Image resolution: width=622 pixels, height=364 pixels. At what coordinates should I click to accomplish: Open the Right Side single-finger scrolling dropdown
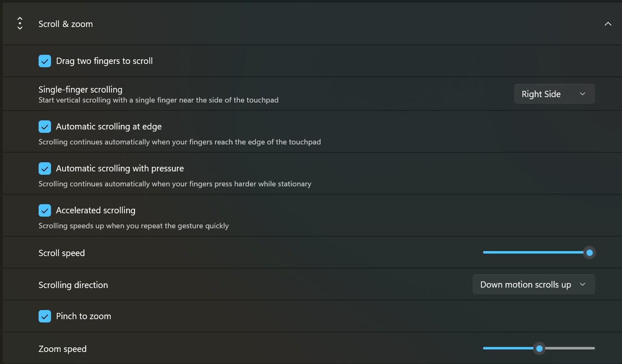pyautogui.click(x=554, y=94)
